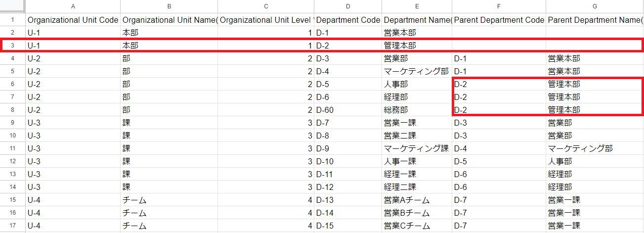Select row 17 via its row number
Image resolution: width=644 pixels, height=233 pixels.
coord(12,226)
